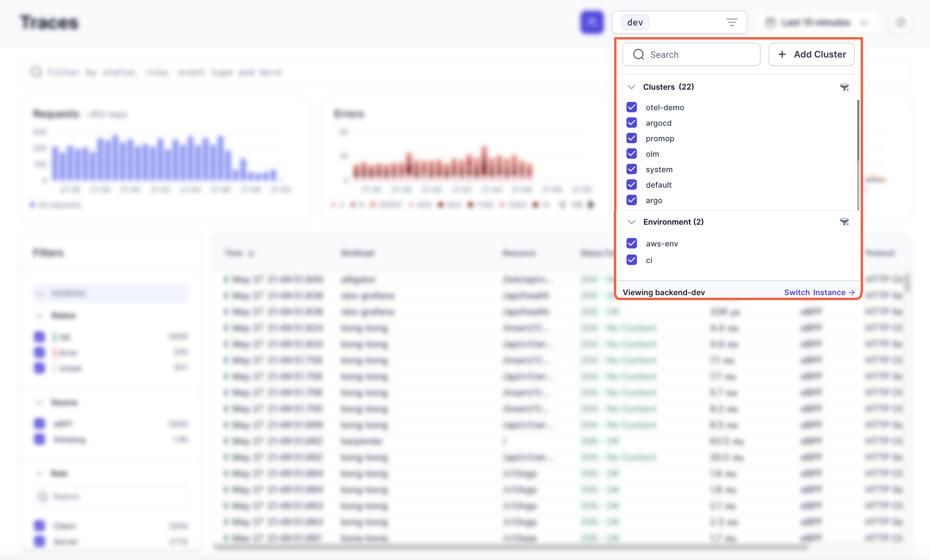930x560 pixels.
Task: Click the clear filter icon beside Clusters
Action: tap(844, 88)
